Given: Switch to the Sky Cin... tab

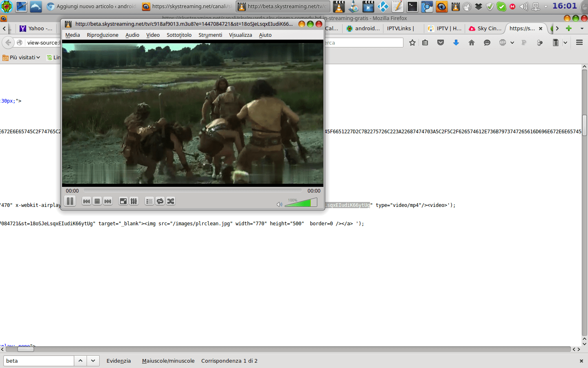Looking at the screenshot, I should (x=485, y=28).
